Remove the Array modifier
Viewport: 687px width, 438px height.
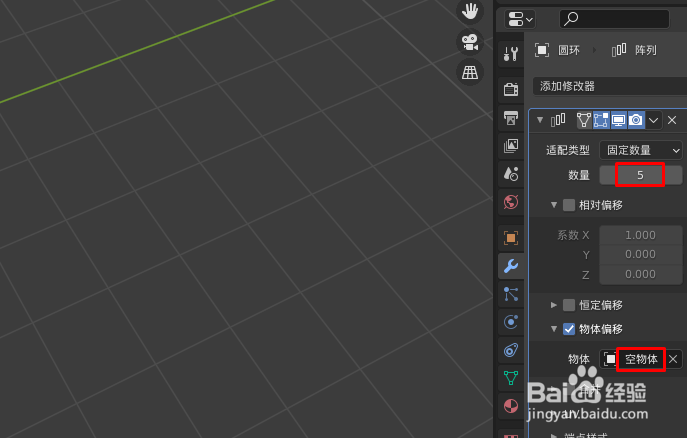[672, 120]
